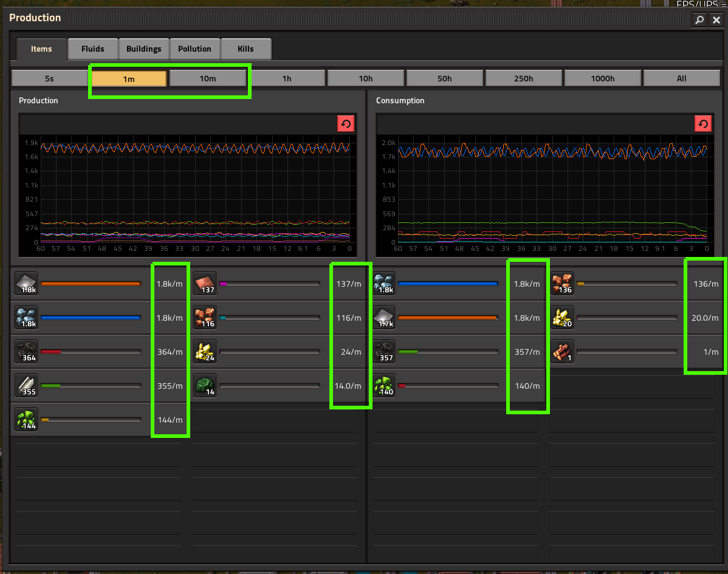Click the Production line graph
728x574 pixels.
click(188, 196)
